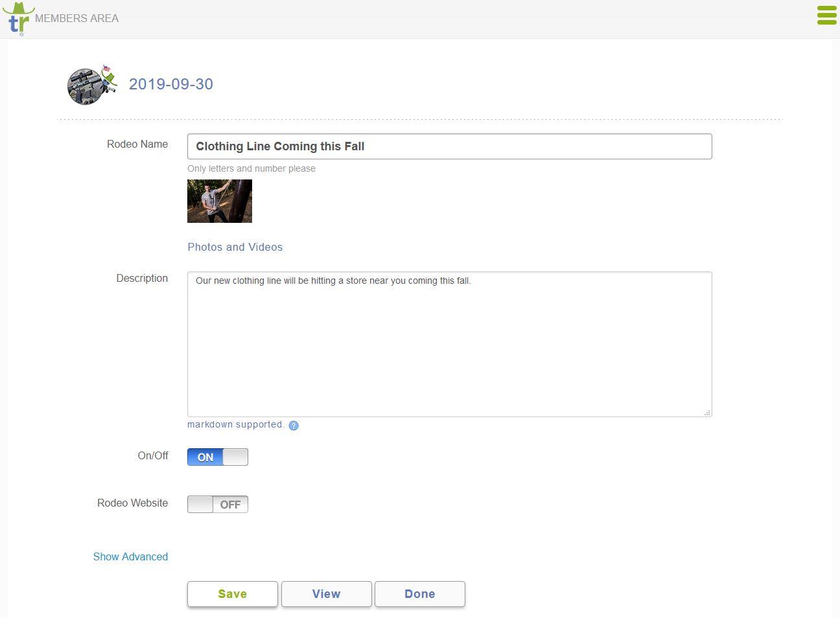840x618 pixels.
Task: Click the MEMBERS AREA header text
Action: (76, 18)
